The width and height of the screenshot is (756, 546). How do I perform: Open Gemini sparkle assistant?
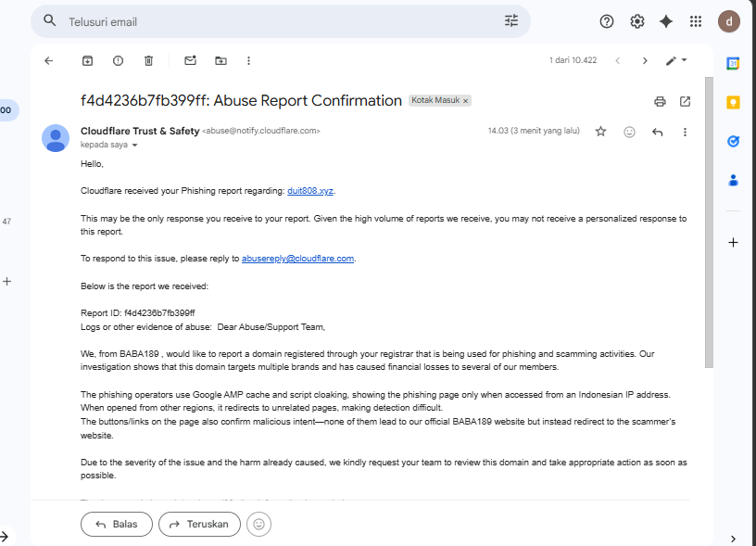666,21
